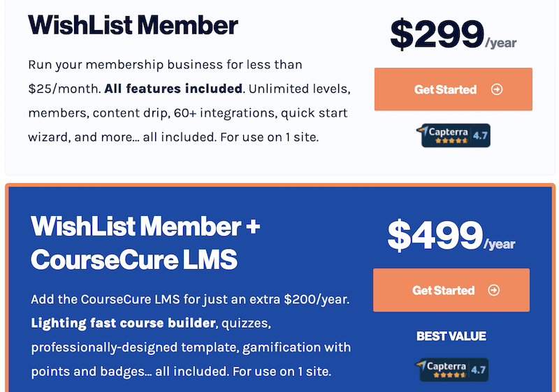Click the Capterra arrow logo in bottom badge
Screen dimensions: 559x392
click(x=421, y=365)
